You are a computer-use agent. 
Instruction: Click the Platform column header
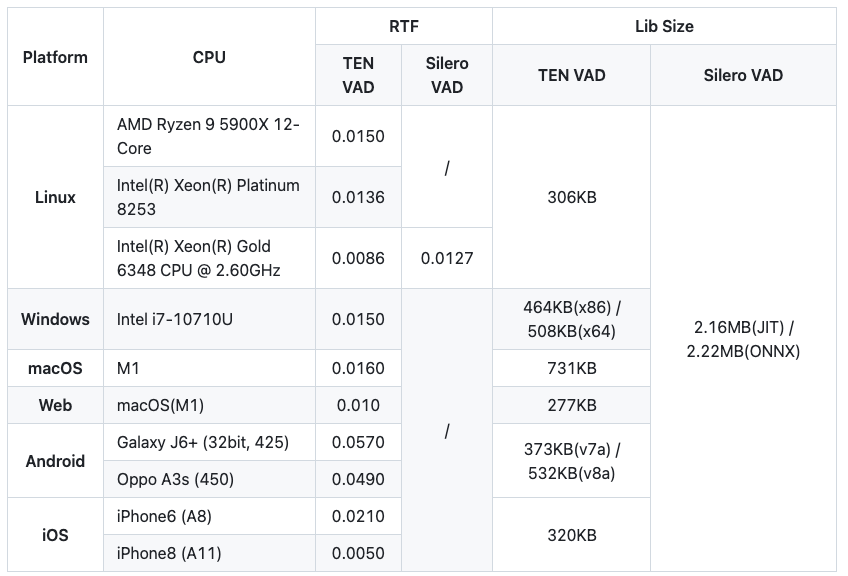coord(55,57)
